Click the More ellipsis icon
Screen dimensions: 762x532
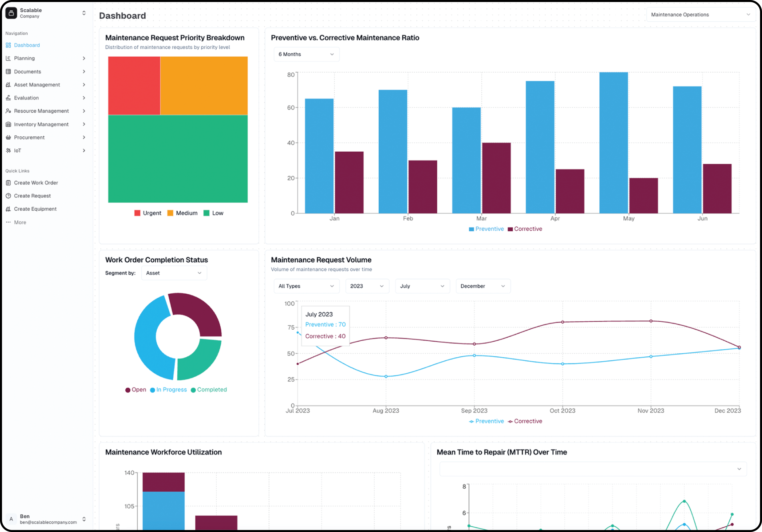click(x=8, y=222)
